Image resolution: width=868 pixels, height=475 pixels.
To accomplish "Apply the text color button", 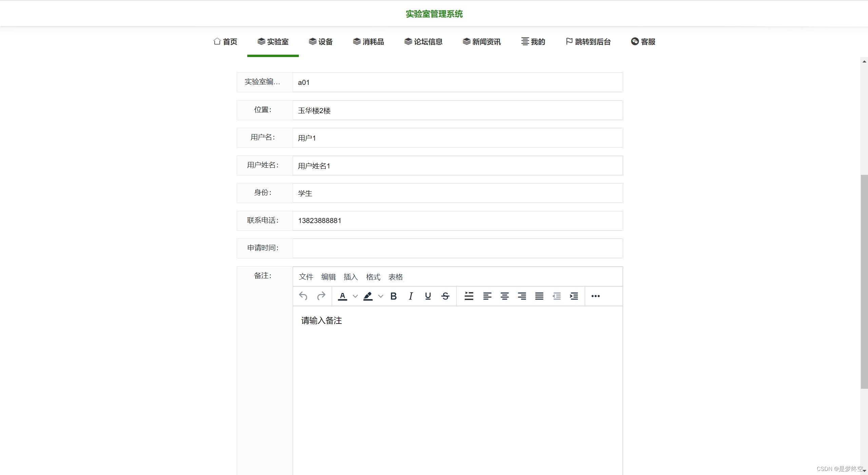I will pos(343,296).
